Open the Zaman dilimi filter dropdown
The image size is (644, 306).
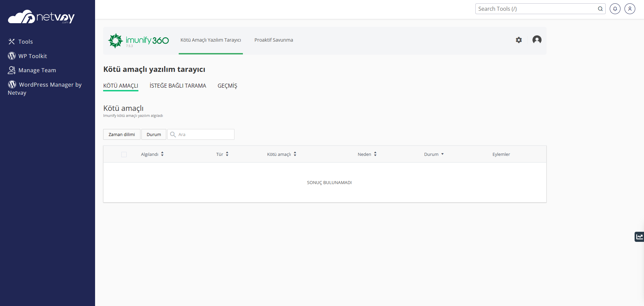click(122, 134)
